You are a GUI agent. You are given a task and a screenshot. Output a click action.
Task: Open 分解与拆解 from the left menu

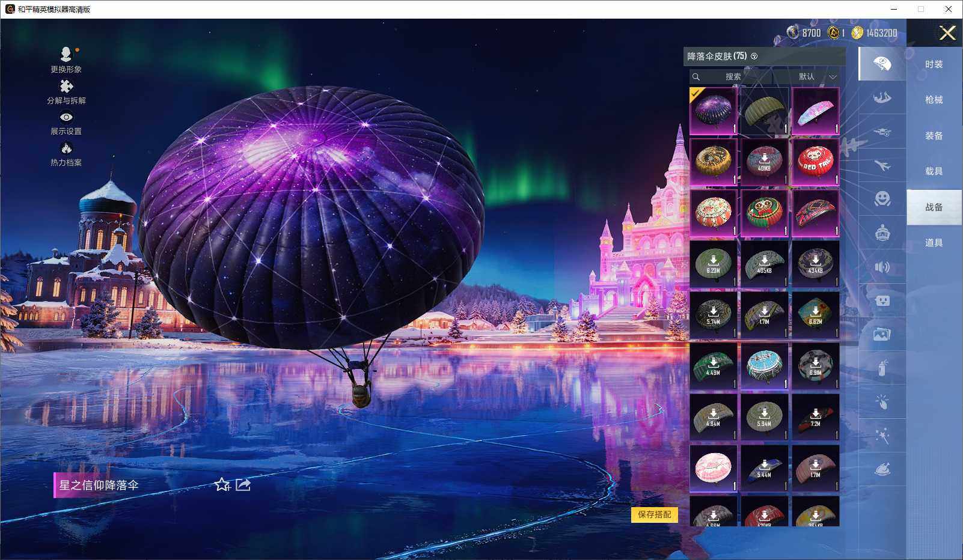pyautogui.click(x=66, y=92)
